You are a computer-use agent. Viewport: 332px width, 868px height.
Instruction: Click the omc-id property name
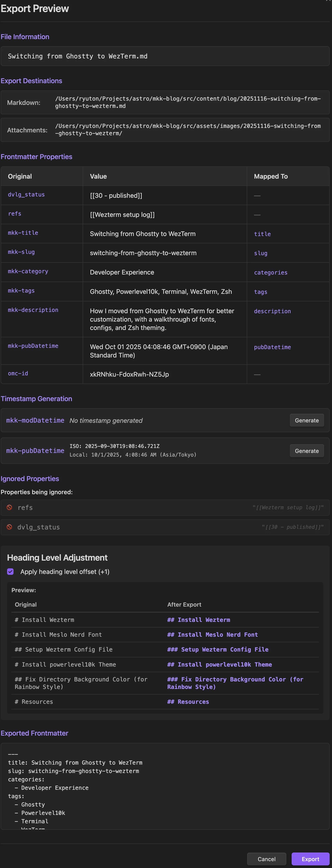click(x=18, y=373)
